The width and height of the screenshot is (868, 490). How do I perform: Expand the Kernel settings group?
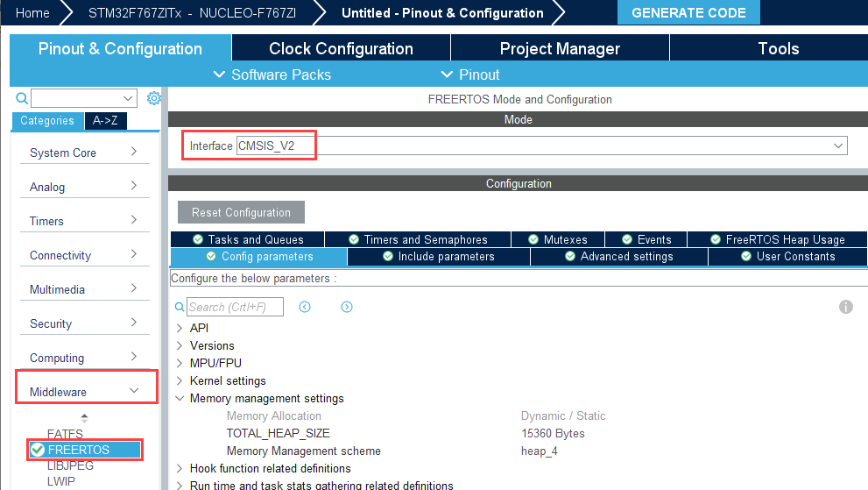[x=180, y=380]
